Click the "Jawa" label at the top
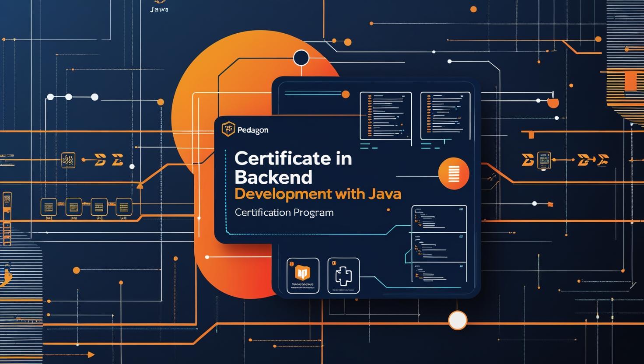This screenshot has height=364, width=644. tap(159, 9)
